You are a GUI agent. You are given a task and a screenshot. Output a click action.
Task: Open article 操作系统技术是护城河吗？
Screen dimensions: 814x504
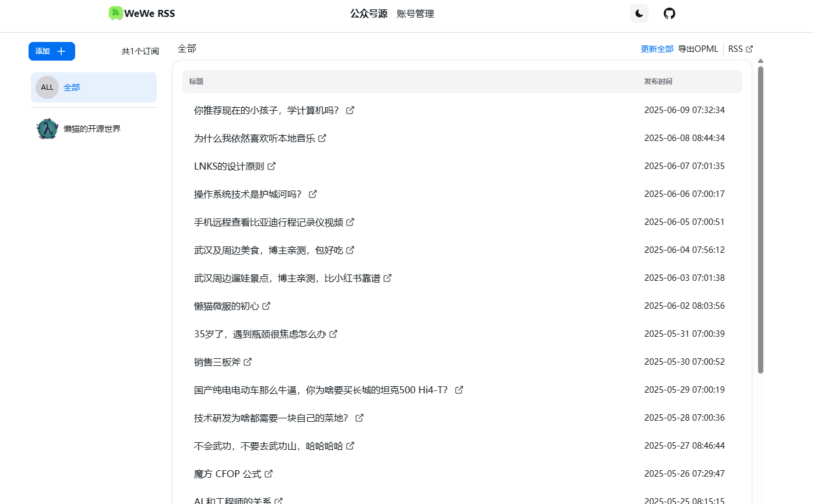tap(248, 194)
